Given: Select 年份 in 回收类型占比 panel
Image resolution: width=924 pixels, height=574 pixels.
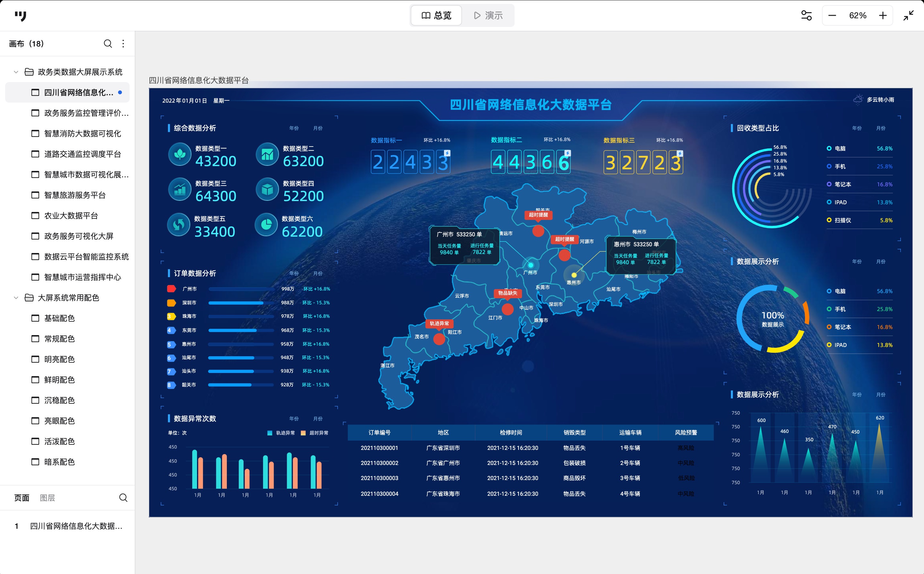Looking at the screenshot, I should click(x=857, y=128).
